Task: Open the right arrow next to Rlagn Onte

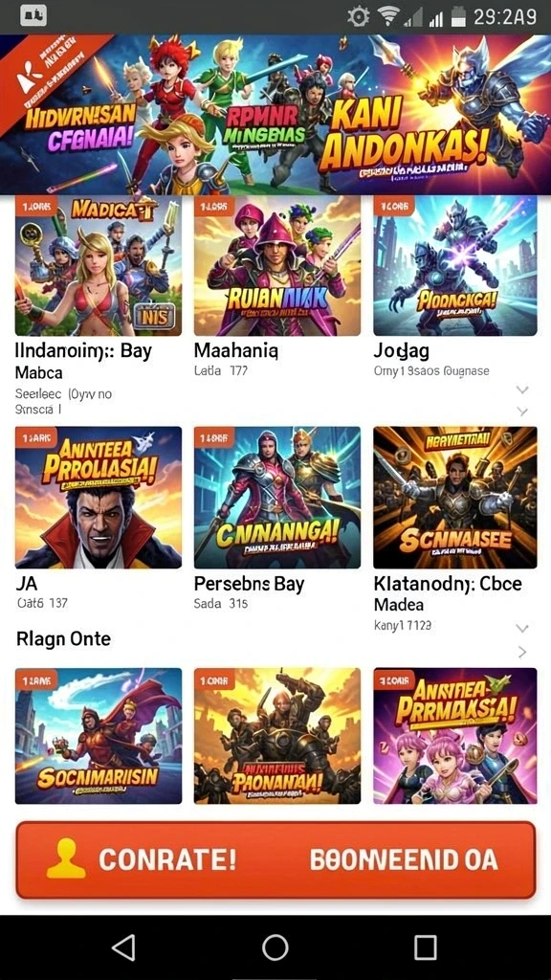Action: (x=523, y=652)
